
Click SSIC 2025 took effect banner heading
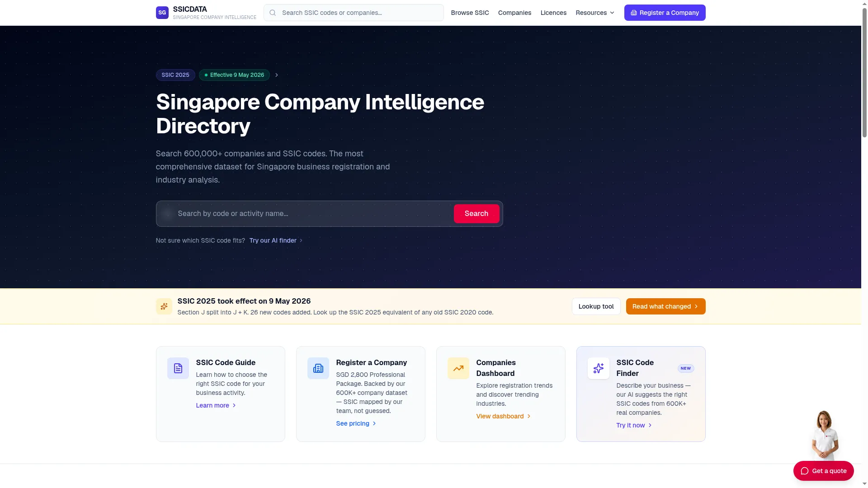tap(244, 301)
